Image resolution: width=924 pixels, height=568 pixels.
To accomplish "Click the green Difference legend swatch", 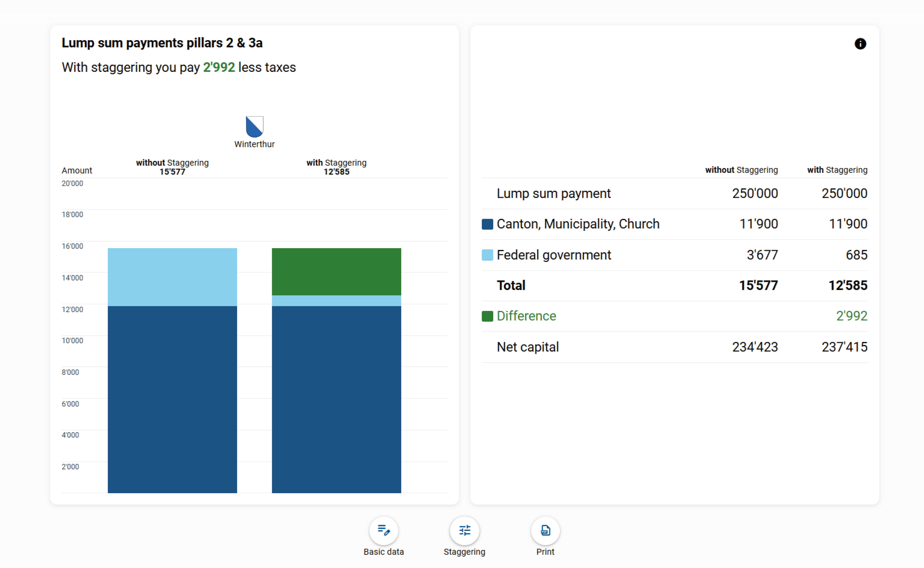I will coord(487,316).
